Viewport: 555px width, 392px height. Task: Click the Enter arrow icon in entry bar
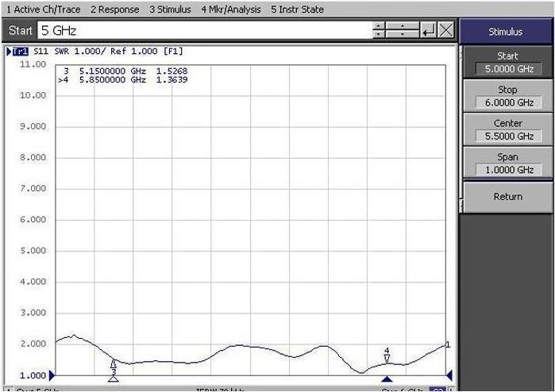429,31
